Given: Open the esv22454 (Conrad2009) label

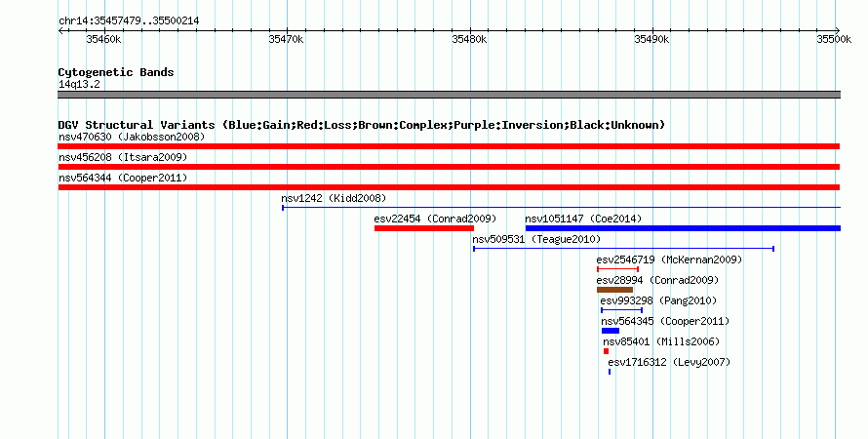Looking at the screenshot, I should pos(435,219).
